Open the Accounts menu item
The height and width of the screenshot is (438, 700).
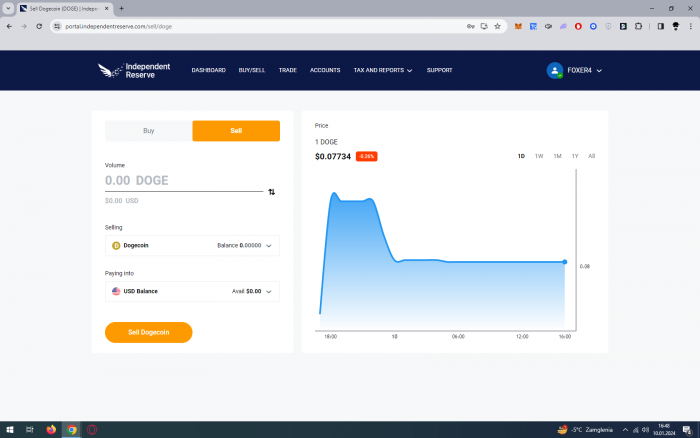pyautogui.click(x=325, y=70)
